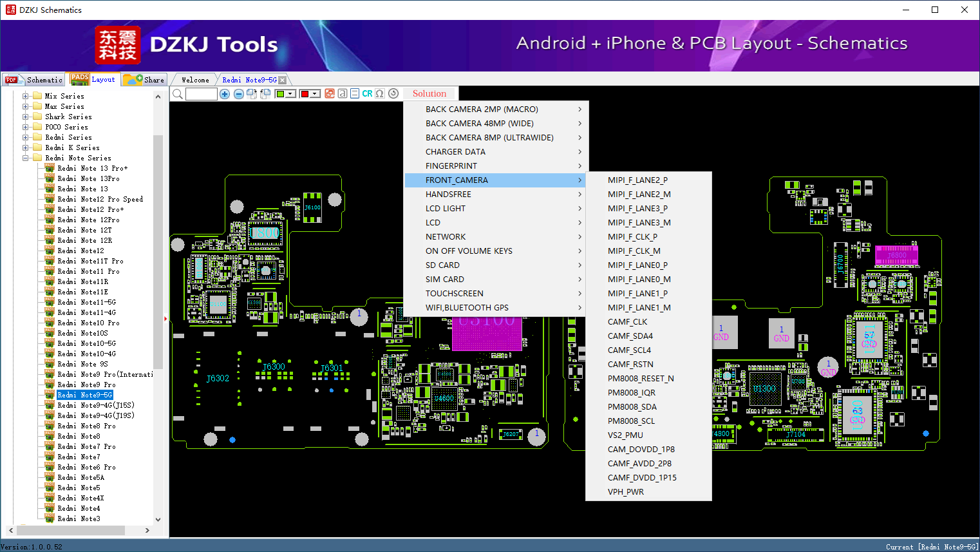
Task: Open the SIM CARD menu entry
Action: tap(496, 280)
